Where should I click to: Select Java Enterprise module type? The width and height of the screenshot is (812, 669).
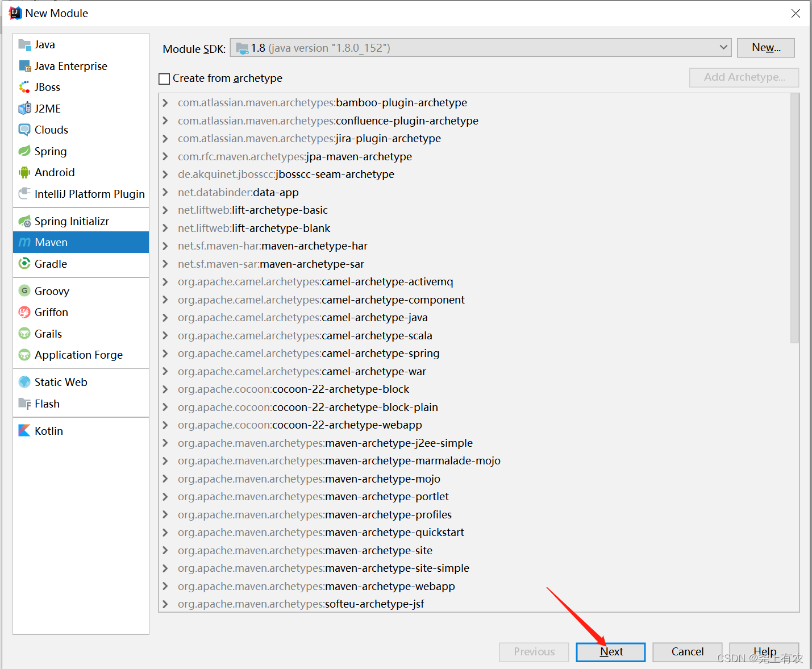[81, 66]
